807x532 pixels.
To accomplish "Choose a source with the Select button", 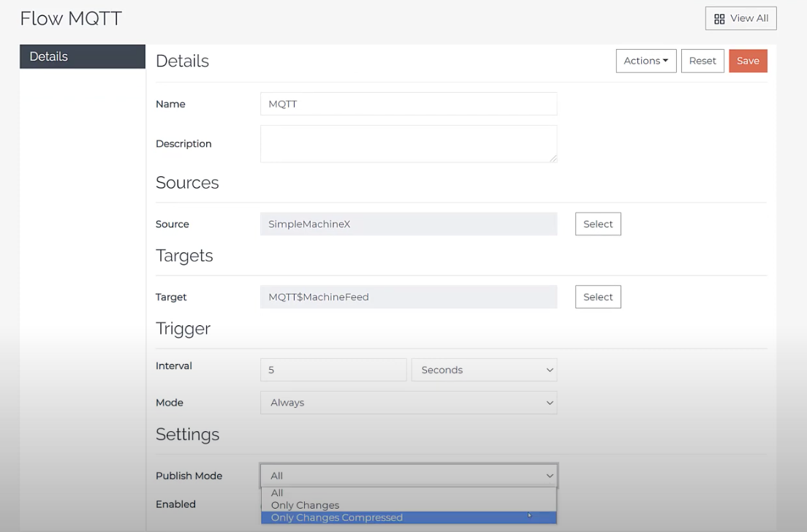I will pyautogui.click(x=597, y=224).
